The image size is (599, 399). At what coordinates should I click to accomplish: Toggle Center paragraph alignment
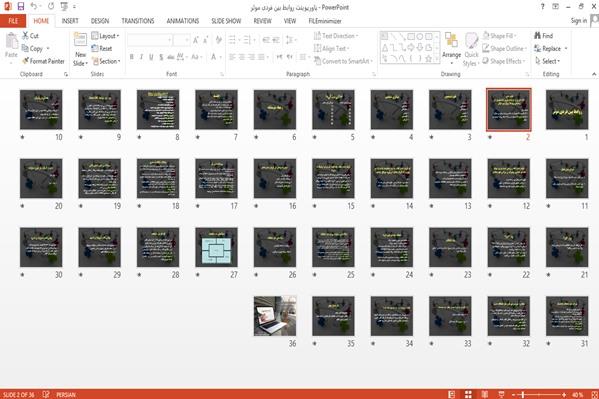pyautogui.click(x=242, y=57)
